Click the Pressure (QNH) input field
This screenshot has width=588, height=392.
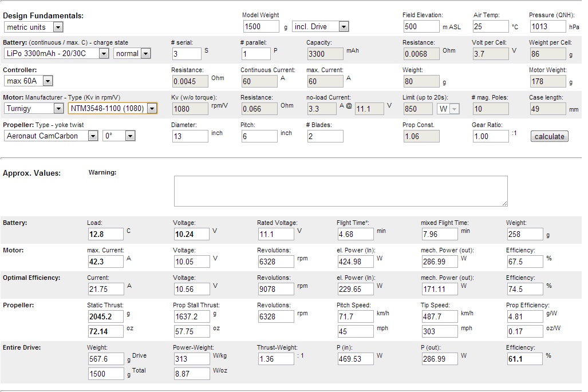(x=546, y=26)
